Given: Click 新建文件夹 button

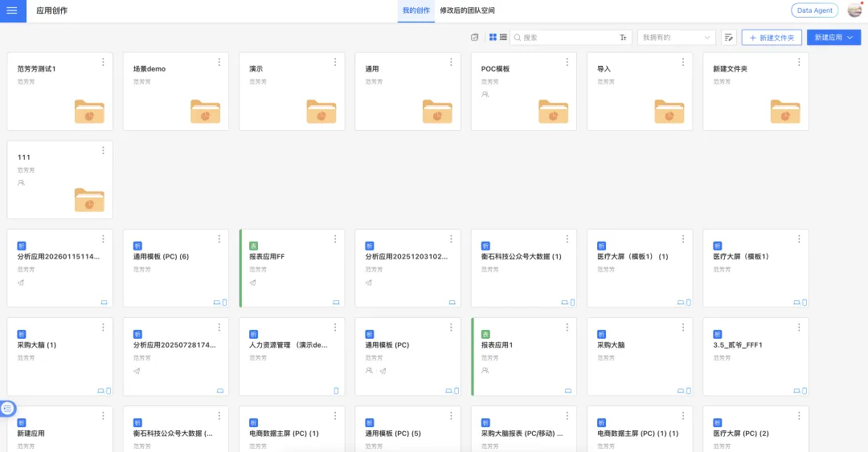Looking at the screenshot, I should (x=772, y=37).
